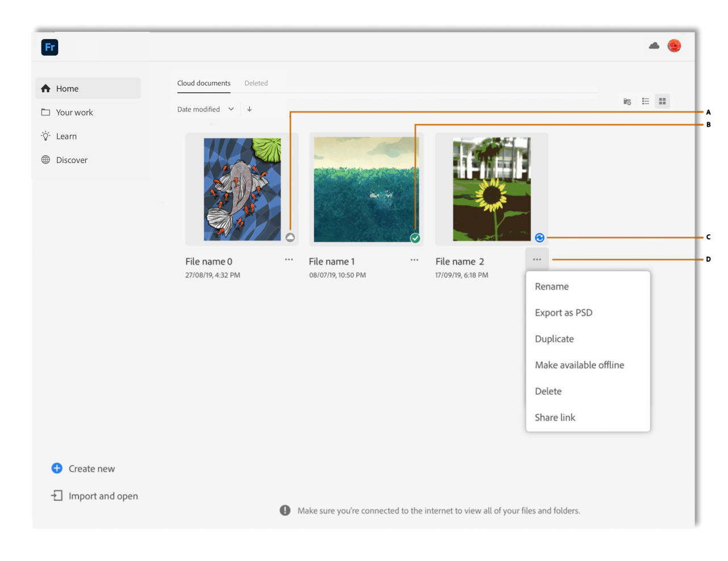
Task: Select Learn in the sidebar
Action: point(66,136)
